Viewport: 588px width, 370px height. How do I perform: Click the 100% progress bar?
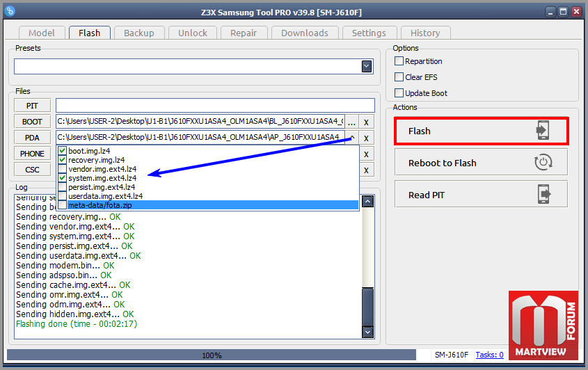click(212, 355)
